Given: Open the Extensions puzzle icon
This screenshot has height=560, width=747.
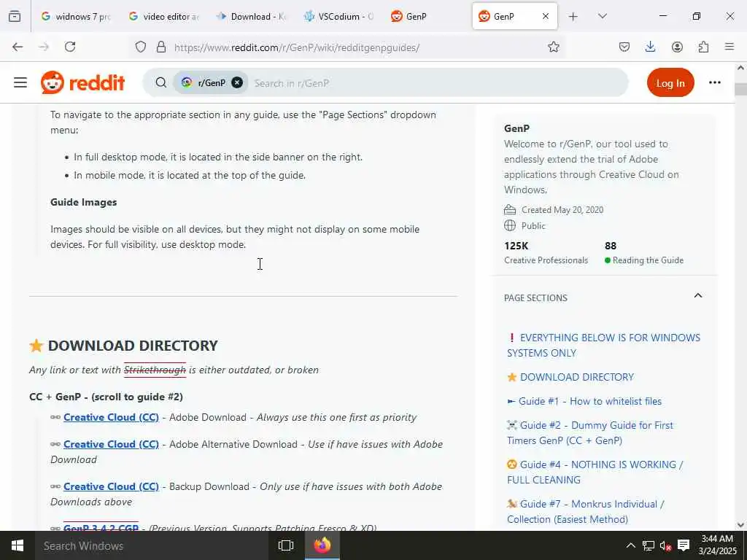Looking at the screenshot, I should click(703, 47).
